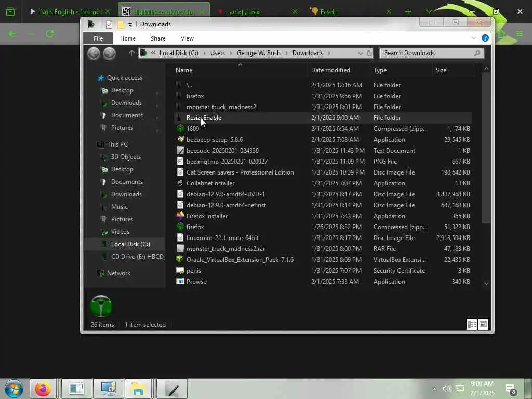Open Quick Access Toolbar customize dropdown
532x399 pixels.
pyautogui.click(x=129, y=25)
